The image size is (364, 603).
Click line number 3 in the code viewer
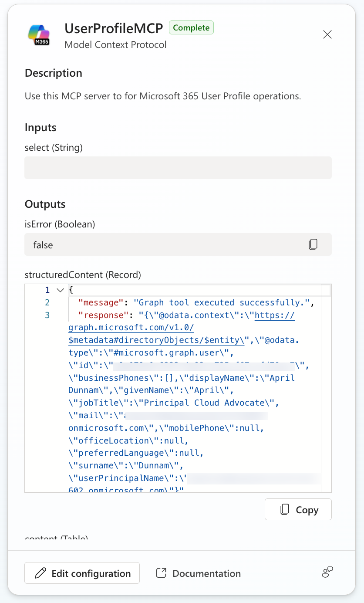click(47, 315)
